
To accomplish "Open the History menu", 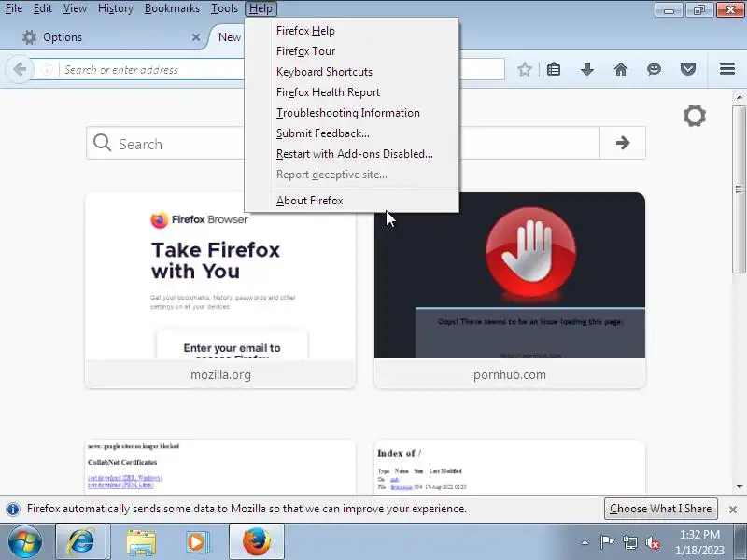I will pyautogui.click(x=115, y=8).
